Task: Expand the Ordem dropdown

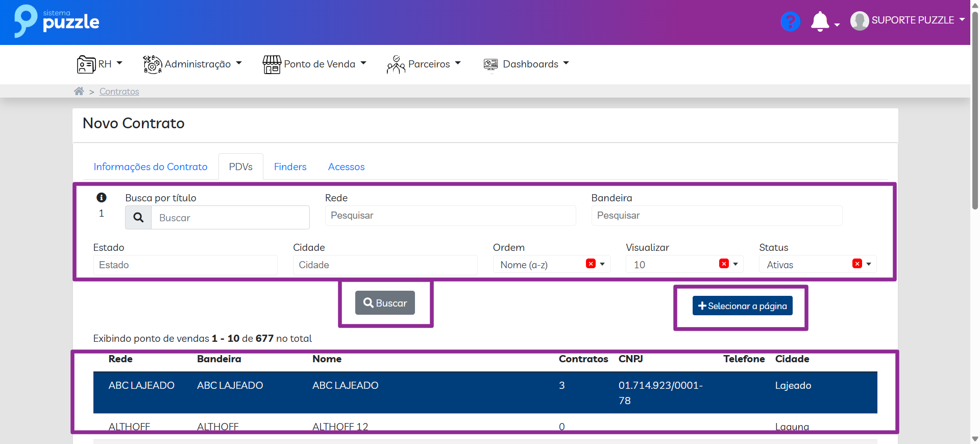Action: 602,264
